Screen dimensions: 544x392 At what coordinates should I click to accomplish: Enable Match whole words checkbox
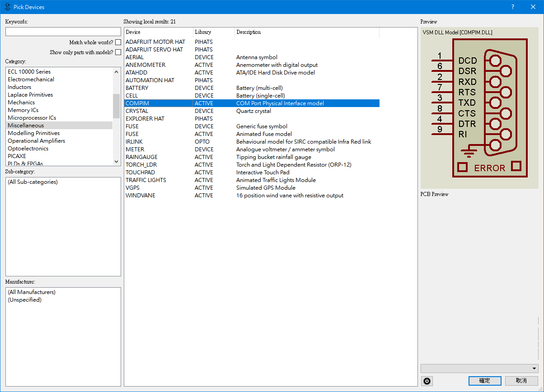coord(118,42)
